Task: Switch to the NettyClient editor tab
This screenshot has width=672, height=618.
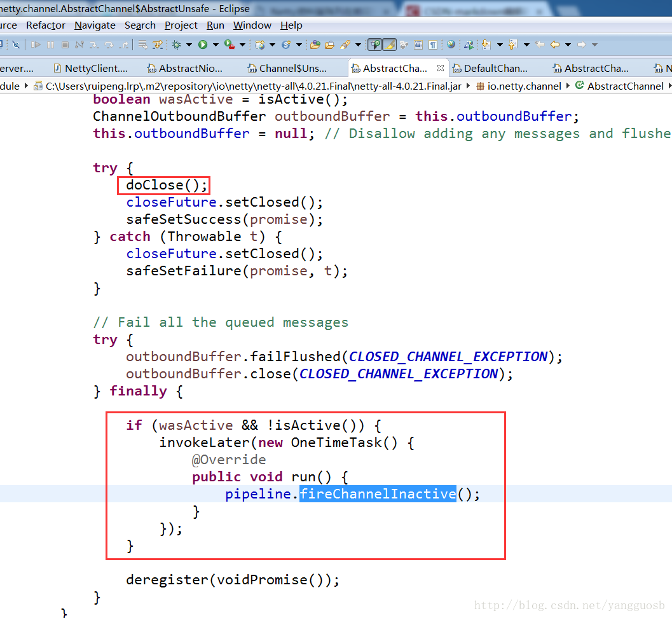Action: point(90,68)
